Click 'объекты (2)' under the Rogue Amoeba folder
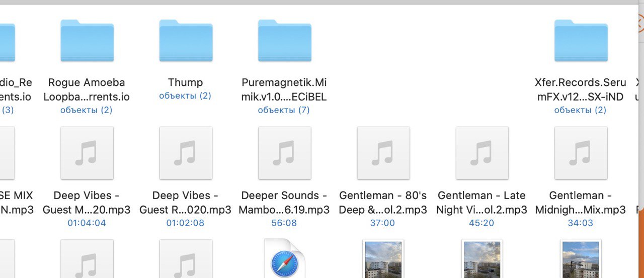This screenshot has width=644, height=278. pos(87,110)
